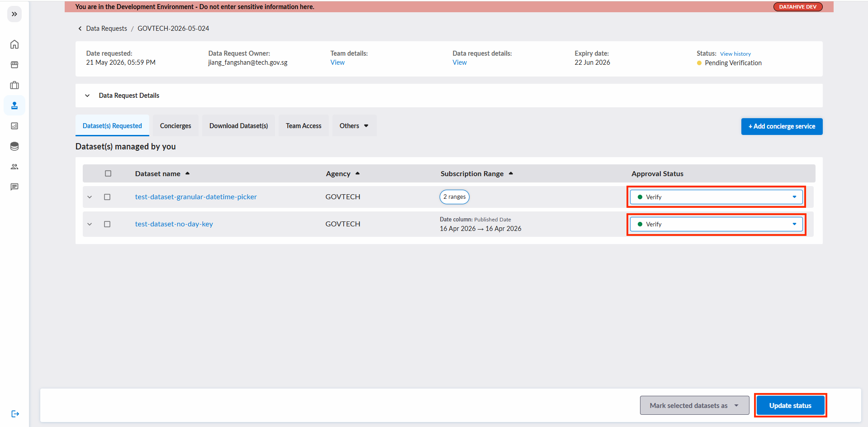Go to Home via the house icon
This screenshot has width=868, height=427.
click(14, 44)
